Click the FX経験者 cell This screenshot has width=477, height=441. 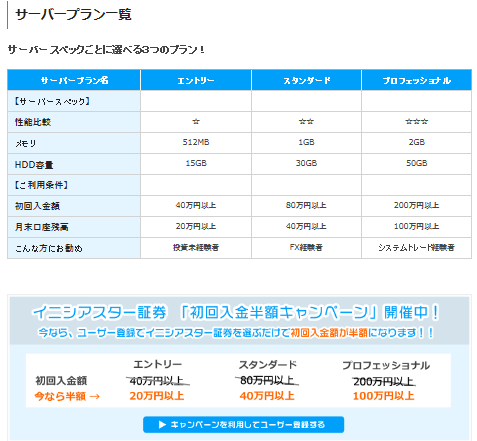pos(306,247)
